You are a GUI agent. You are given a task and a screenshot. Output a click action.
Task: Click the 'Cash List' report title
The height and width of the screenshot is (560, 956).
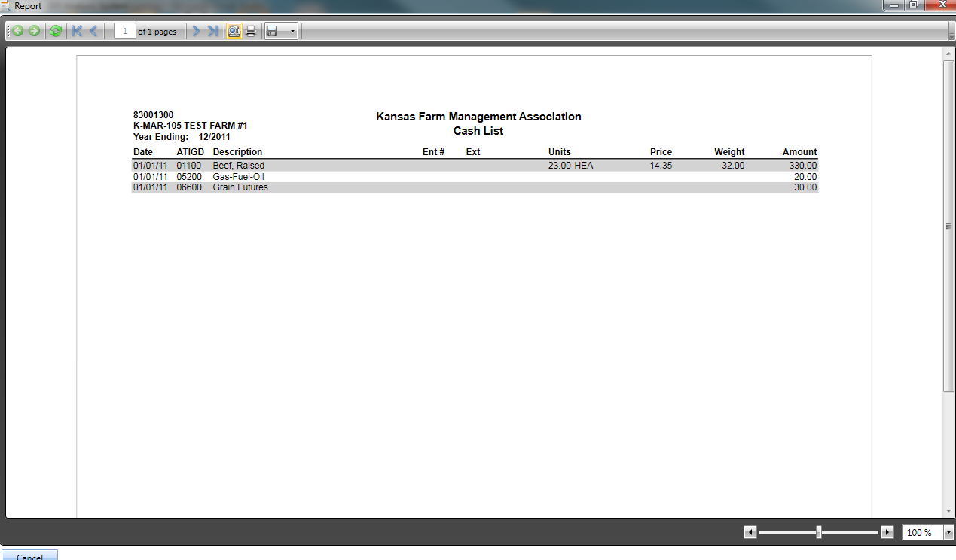(478, 131)
